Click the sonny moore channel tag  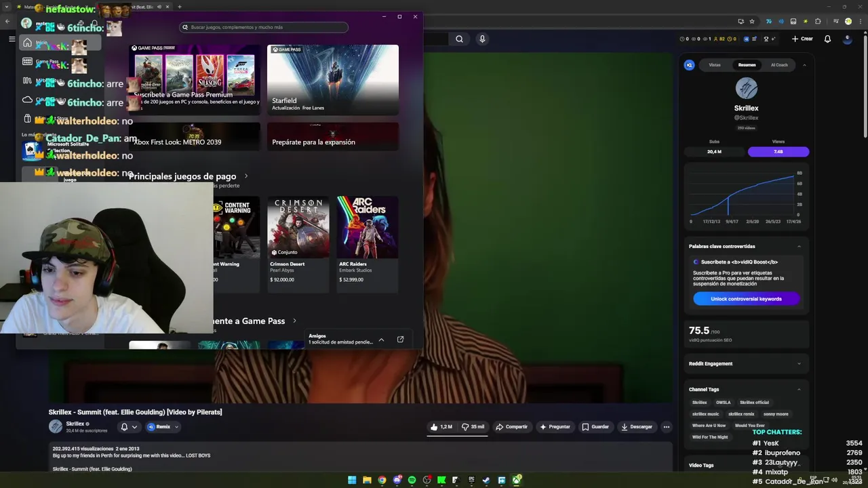[x=776, y=414]
